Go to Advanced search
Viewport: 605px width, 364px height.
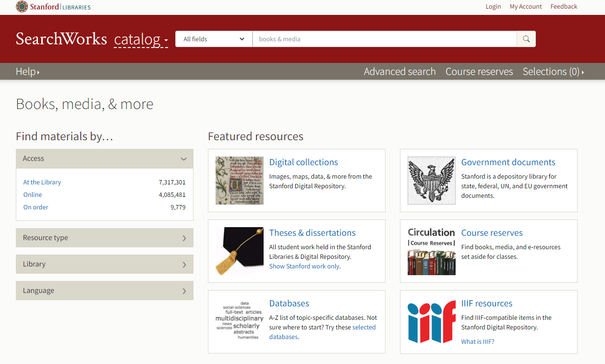pos(400,72)
